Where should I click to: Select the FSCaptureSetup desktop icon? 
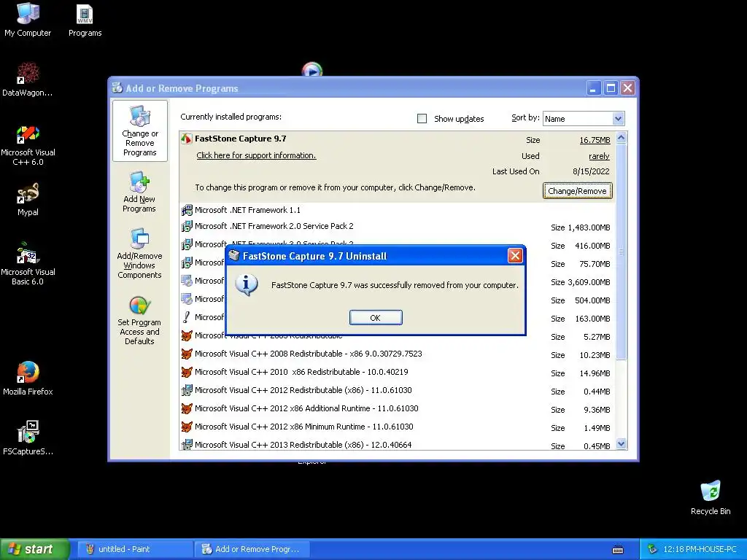[28, 438]
